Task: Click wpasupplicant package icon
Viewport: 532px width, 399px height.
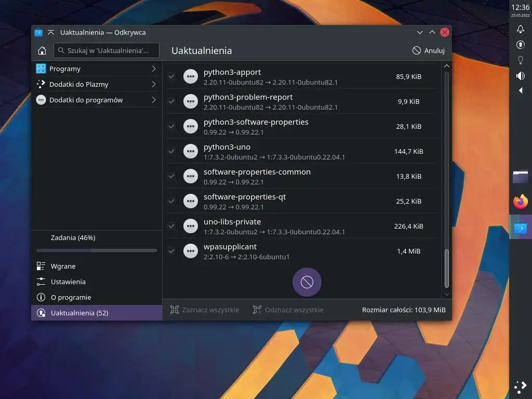Action: tap(191, 251)
